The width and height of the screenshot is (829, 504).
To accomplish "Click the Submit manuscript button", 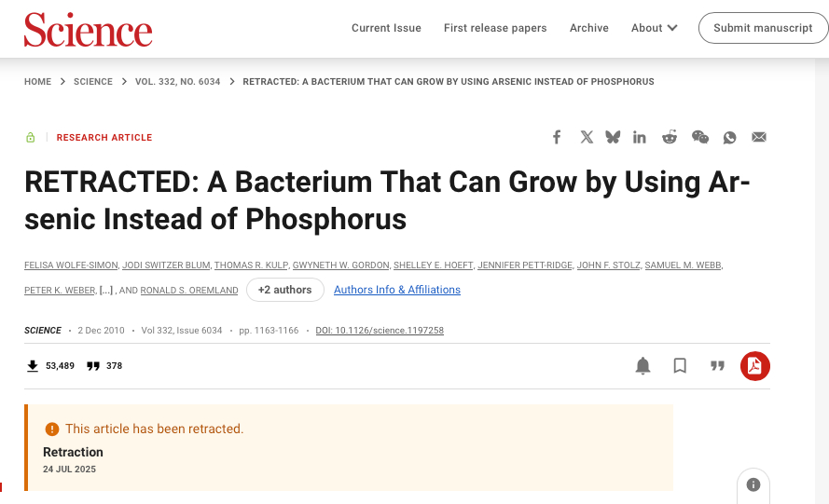I will pos(763,28).
